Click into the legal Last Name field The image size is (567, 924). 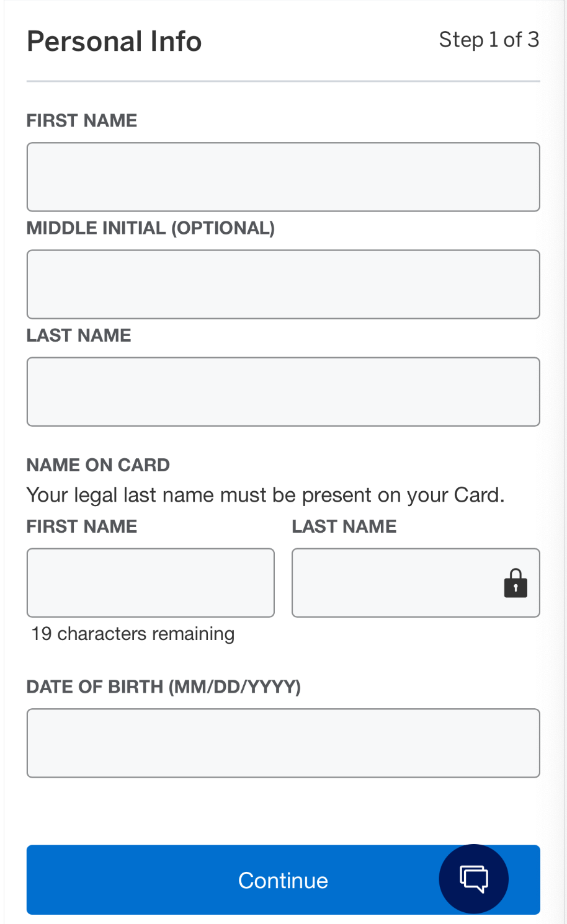pos(283,391)
